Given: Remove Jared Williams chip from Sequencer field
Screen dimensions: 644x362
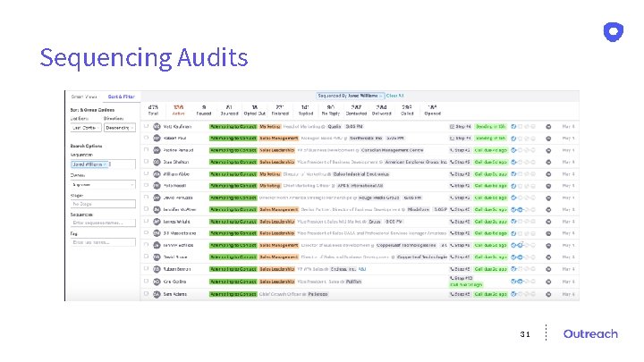Looking at the screenshot, I should [106, 164].
